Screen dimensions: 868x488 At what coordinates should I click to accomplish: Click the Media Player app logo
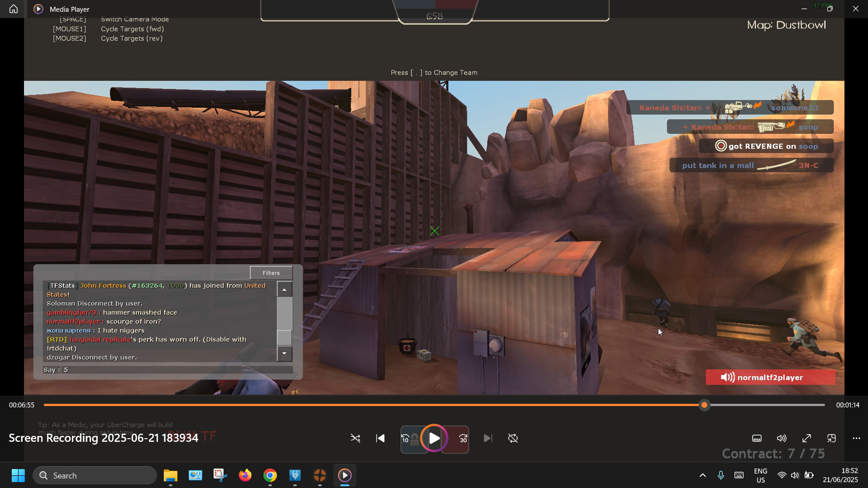pyautogui.click(x=38, y=9)
